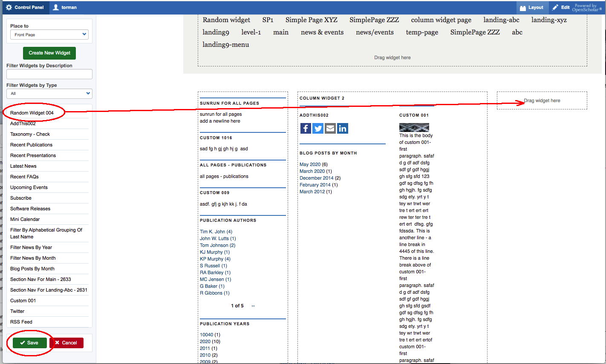Image resolution: width=606 pixels, height=364 pixels.
Task: Open the Edit menu in top bar
Action: pos(561,7)
